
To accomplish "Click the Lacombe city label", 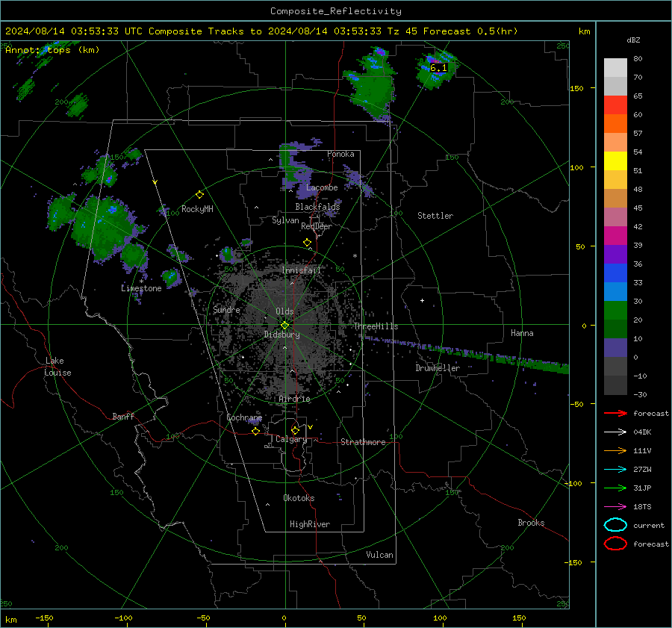I will [322, 187].
